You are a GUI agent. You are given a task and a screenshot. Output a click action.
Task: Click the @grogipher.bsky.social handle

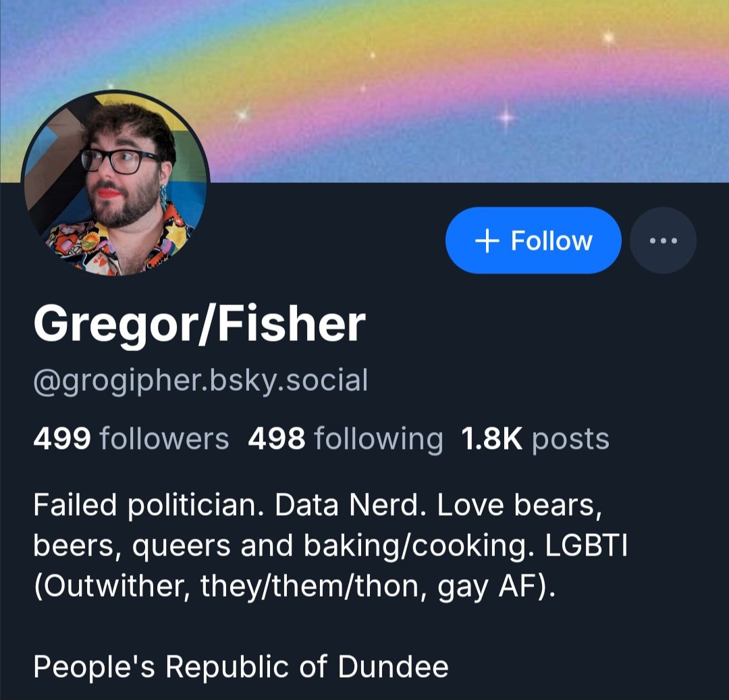point(201,381)
